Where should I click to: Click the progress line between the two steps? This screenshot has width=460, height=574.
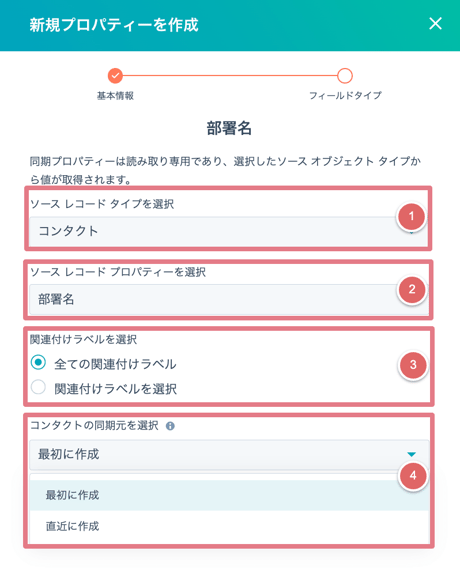230,76
